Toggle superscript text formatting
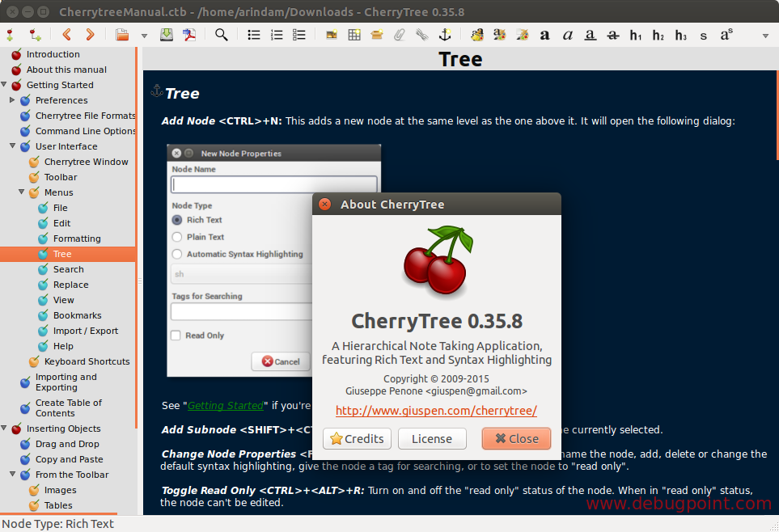 [x=726, y=35]
